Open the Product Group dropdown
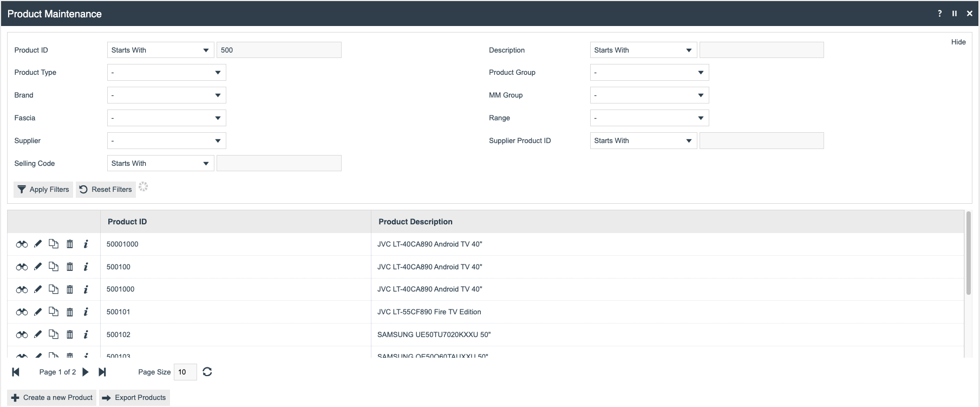This screenshot has width=980, height=407. point(649,73)
